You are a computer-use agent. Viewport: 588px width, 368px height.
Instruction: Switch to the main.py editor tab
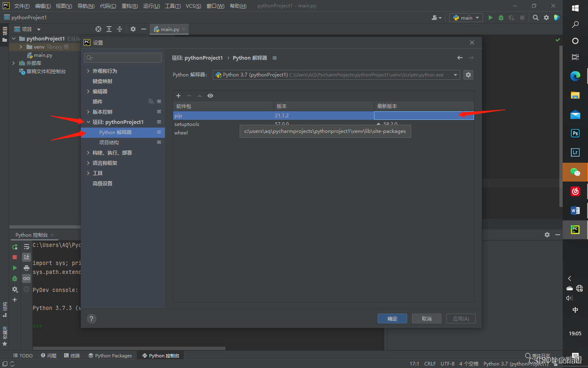pyautogui.click(x=170, y=29)
